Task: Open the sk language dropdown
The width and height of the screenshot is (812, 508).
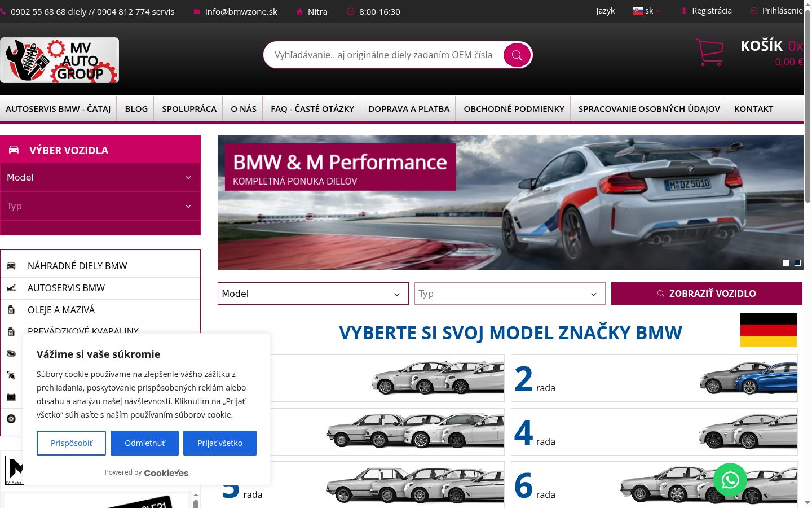Action: (x=647, y=11)
